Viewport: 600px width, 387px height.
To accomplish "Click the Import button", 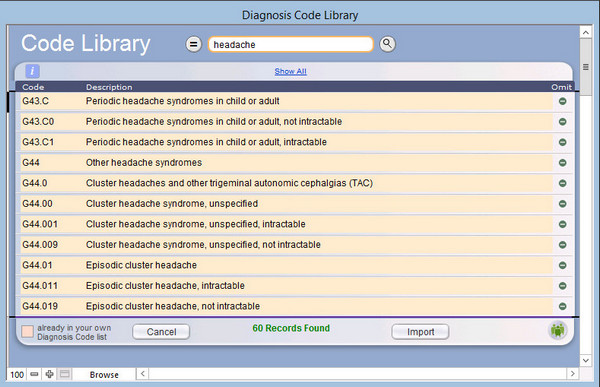I will tap(420, 332).
